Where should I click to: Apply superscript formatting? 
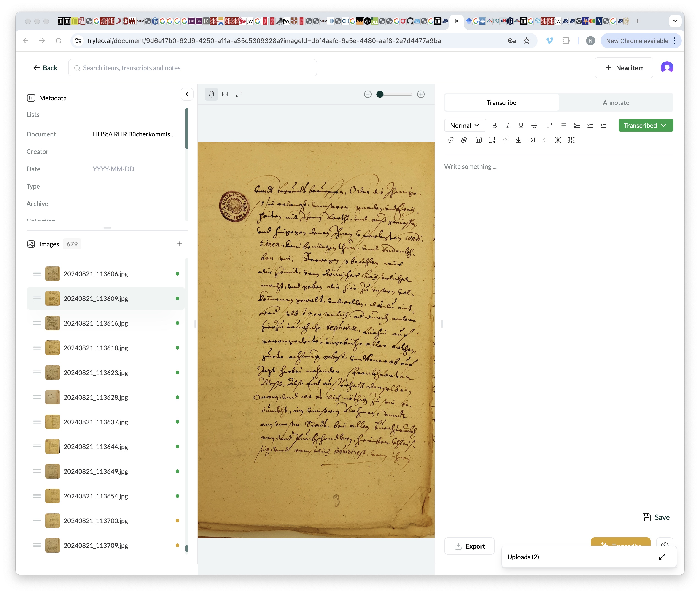[x=549, y=126]
